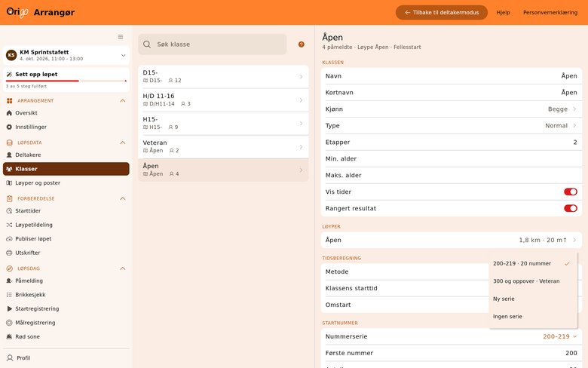This screenshot has height=368, width=588.
Task: Collapse the Løpsdata section
Action: click(x=123, y=143)
